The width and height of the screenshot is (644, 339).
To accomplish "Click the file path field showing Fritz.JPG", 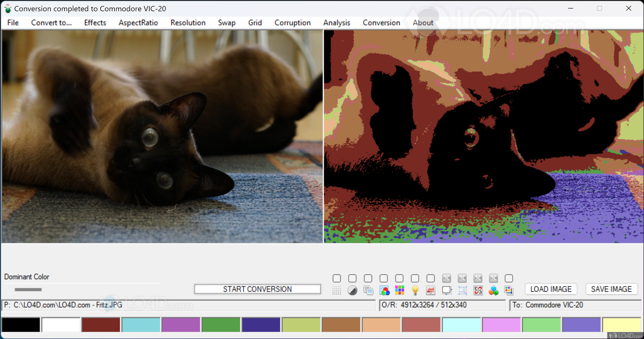I will (x=188, y=305).
